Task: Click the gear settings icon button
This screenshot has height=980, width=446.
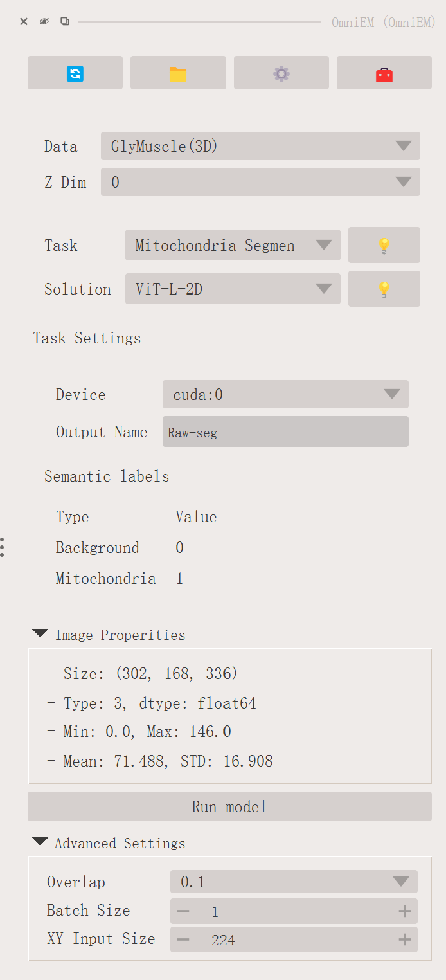Action: [281, 73]
